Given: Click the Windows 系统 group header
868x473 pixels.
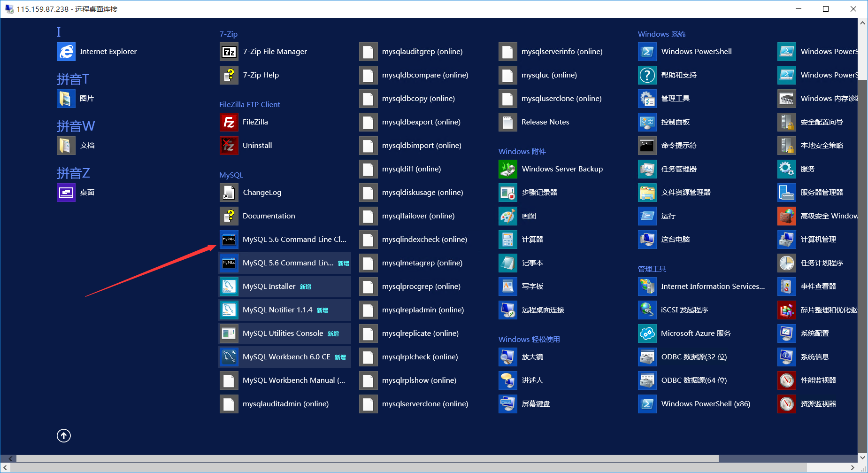Looking at the screenshot, I should (x=661, y=34).
